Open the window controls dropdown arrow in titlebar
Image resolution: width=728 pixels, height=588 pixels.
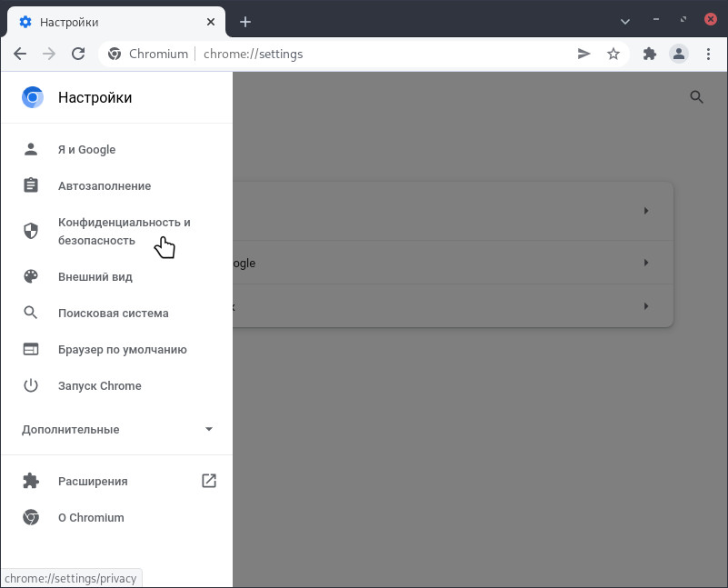pos(625,20)
